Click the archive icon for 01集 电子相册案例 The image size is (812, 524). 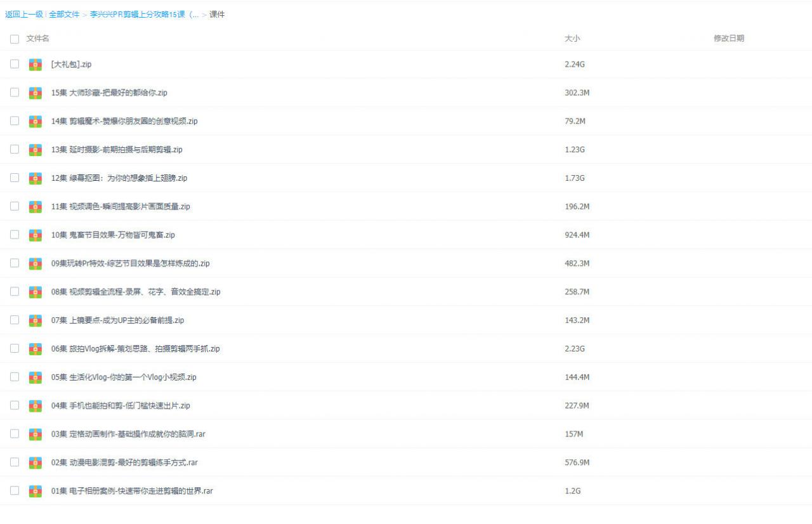pyautogui.click(x=36, y=491)
